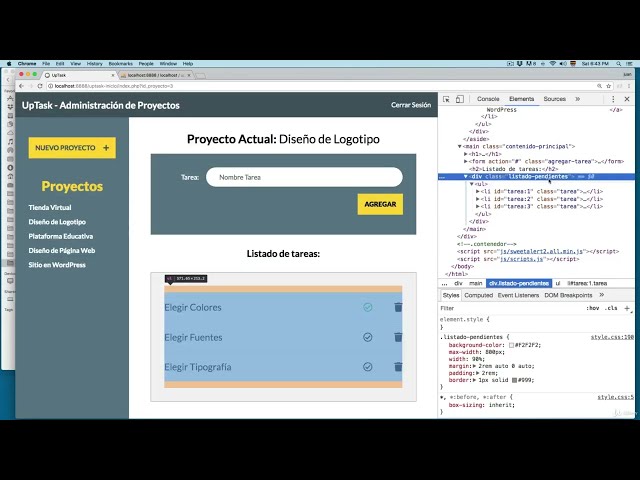Viewport: 640px width, 480px height.
Task: Toggle :hov element state panel
Action: pos(593,308)
